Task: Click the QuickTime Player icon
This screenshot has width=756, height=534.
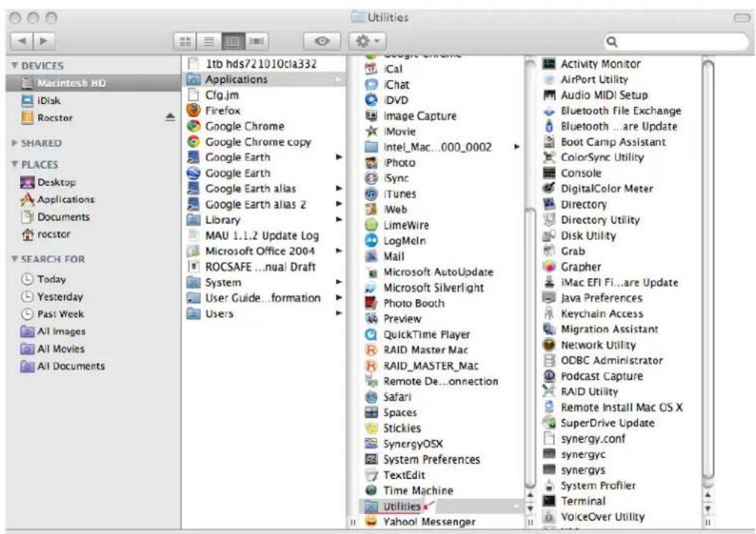Action: [371, 335]
